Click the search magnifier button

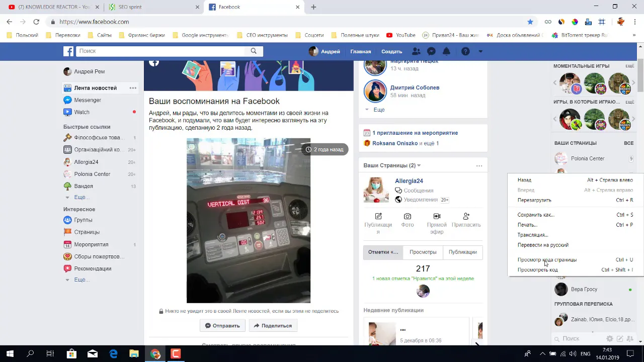click(x=254, y=51)
